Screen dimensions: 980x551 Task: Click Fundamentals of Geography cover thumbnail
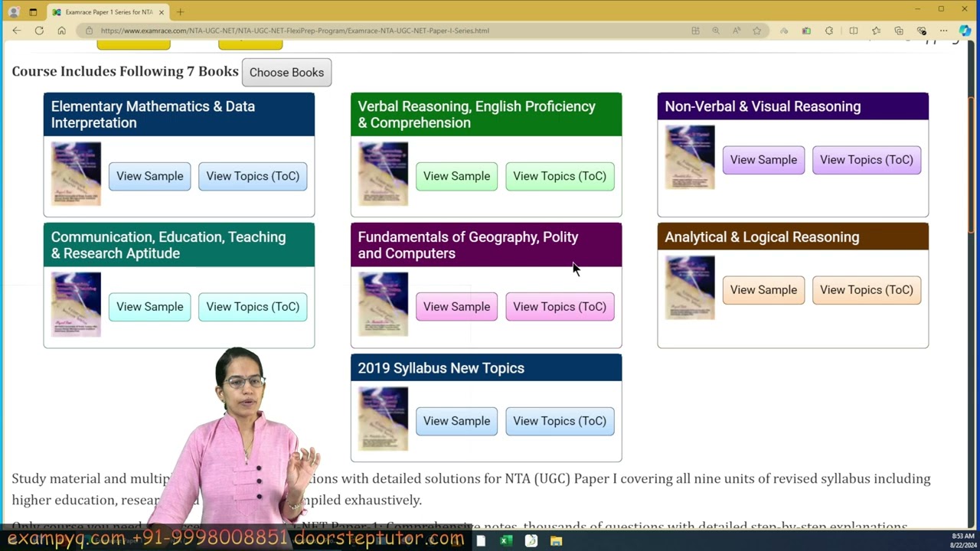tap(383, 305)
